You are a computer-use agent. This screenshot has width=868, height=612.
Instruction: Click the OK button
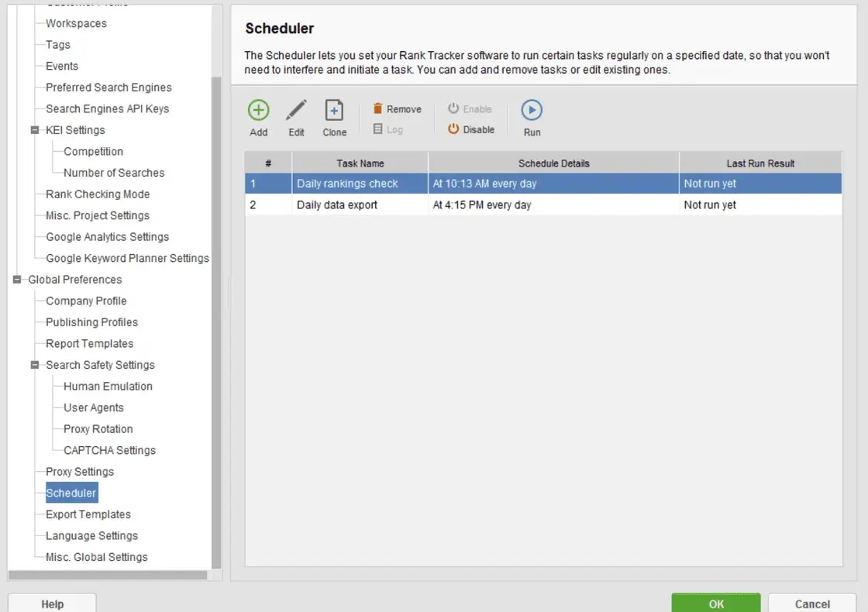716,603
